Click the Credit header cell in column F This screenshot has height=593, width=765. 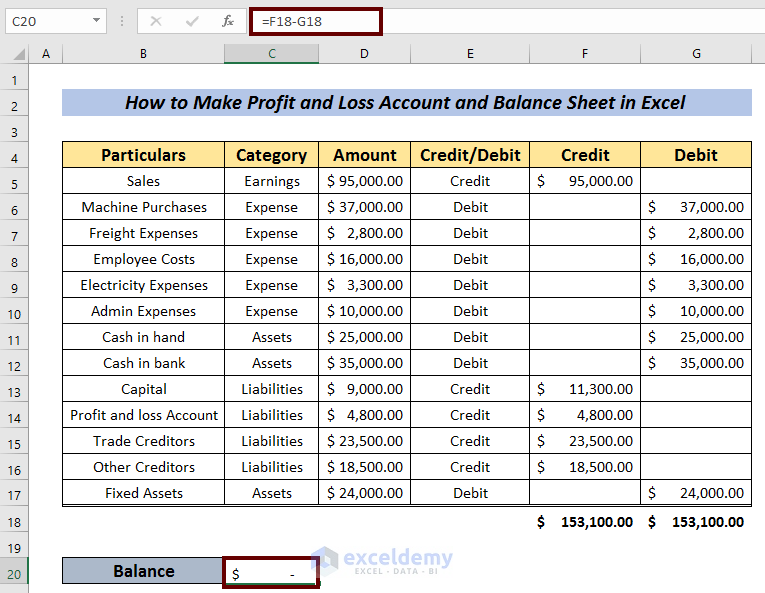pyautogui.click(x=585, y=155)
